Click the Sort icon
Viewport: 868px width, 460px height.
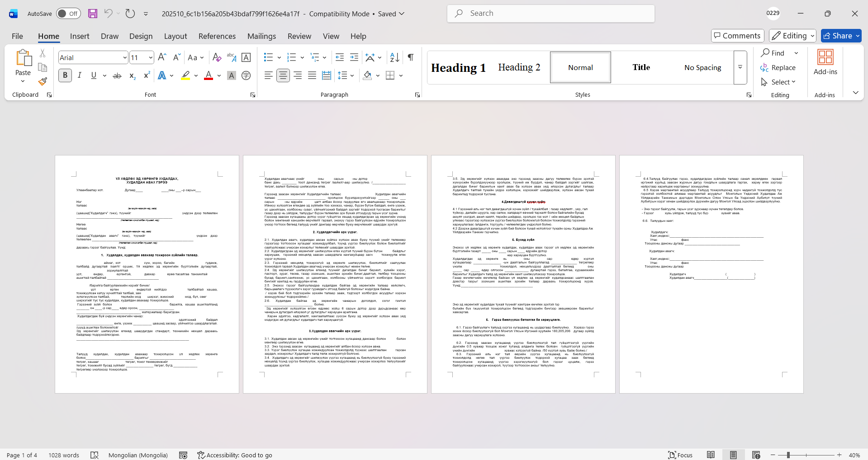(394, 57)
